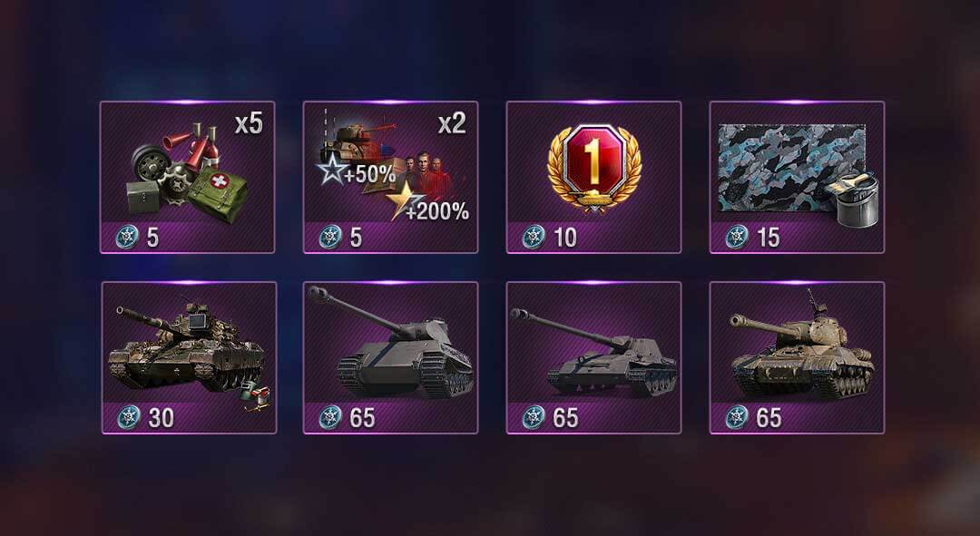Select the gray heavy tank in the second bottom card
The width and height of the screenshot is (980, 536).
tap(390, 357)
